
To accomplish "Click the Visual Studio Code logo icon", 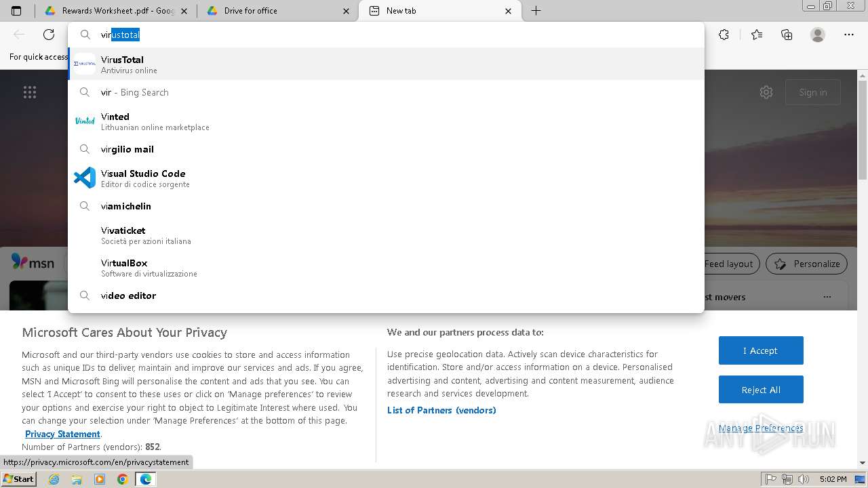I will (x=85, y=178).
